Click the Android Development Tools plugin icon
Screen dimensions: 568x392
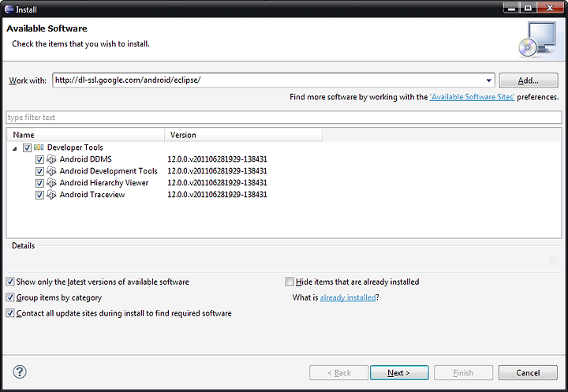click(51, 171)
